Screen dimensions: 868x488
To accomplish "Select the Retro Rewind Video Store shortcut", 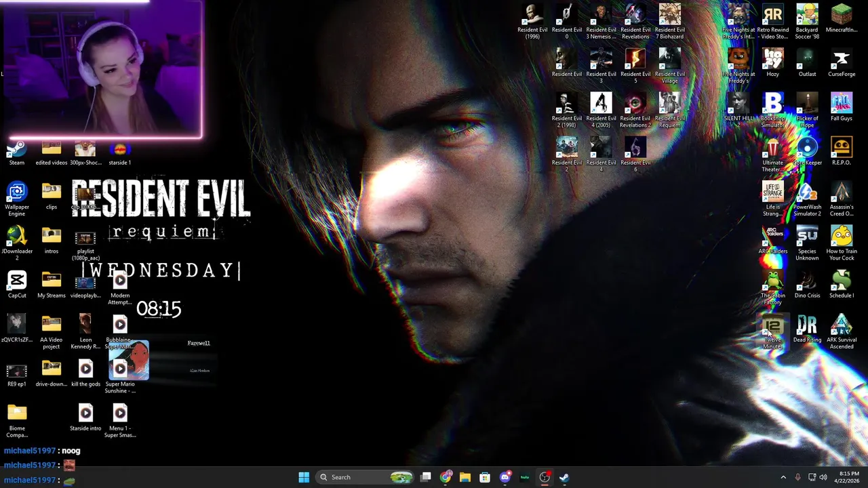I will click(773, 22).
